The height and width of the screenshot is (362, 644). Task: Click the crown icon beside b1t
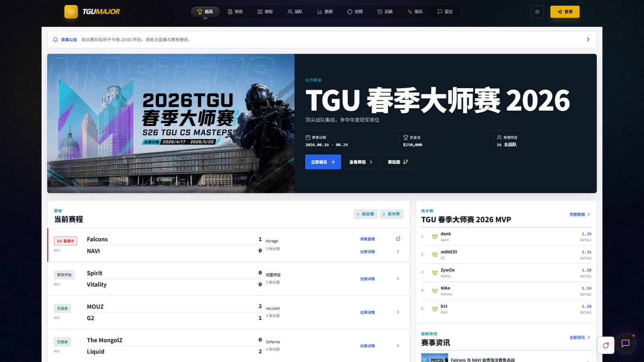pos(435,309)
